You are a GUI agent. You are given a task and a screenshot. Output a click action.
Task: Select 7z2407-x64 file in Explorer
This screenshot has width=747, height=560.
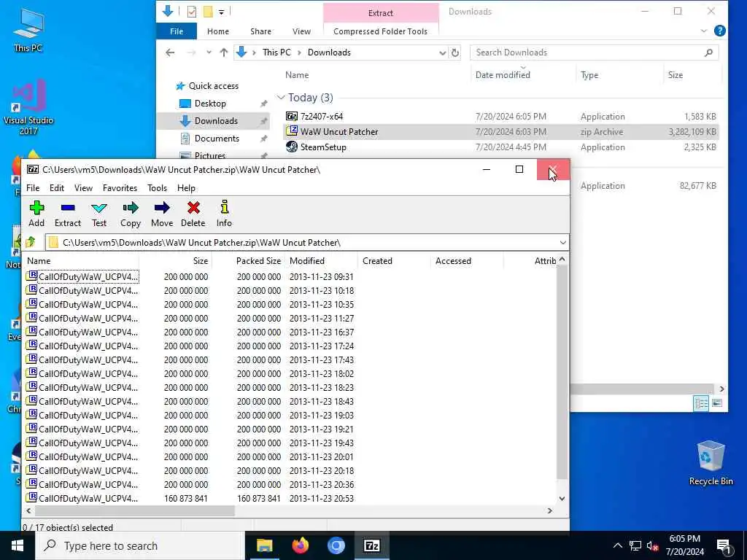click(501, 116)
